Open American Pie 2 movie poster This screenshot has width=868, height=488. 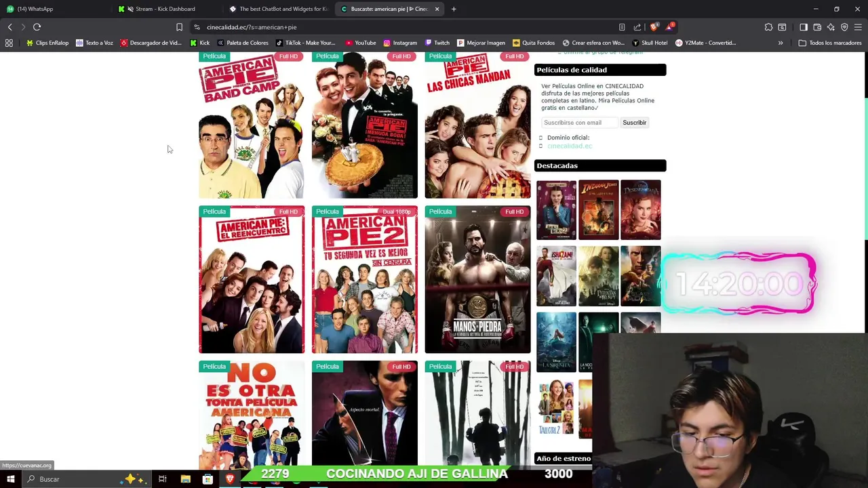(365, 279)
